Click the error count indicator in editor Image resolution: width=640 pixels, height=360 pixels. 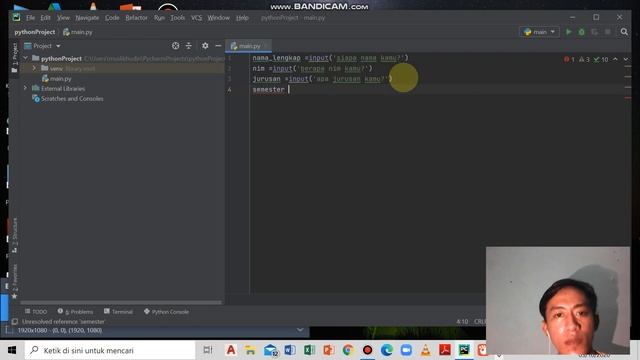click(x=569, y=60)
